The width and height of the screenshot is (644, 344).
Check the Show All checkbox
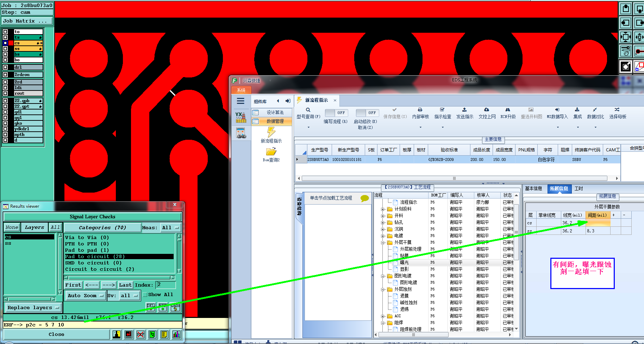point(145,295)
